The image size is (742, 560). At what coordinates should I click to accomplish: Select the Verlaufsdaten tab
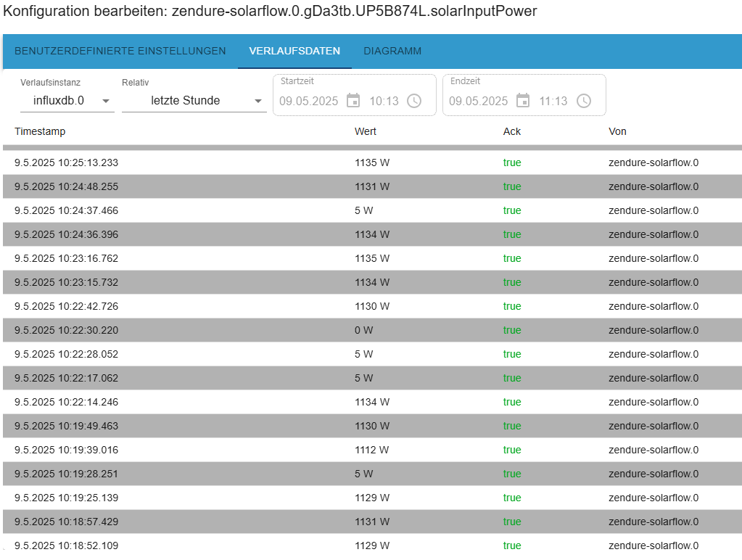[294, 51]
